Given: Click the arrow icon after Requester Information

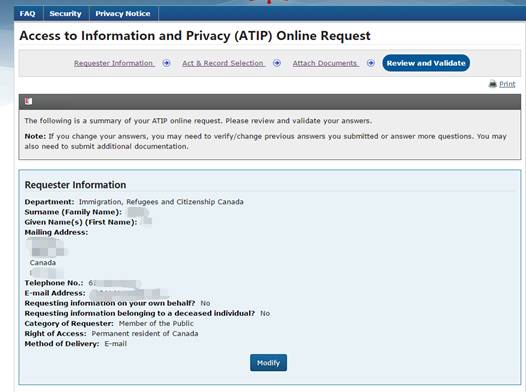Looking at the screenshot, I should click(166, 63).
